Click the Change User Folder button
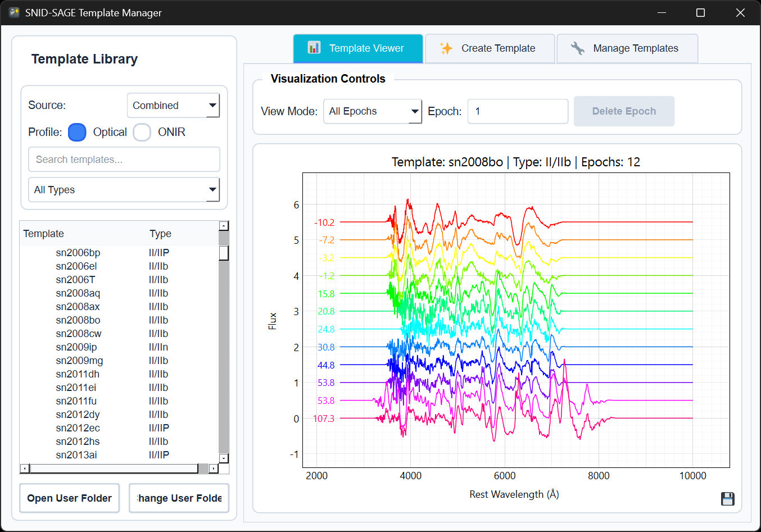Viewport: 761px width, 532px height. (179, 498)
